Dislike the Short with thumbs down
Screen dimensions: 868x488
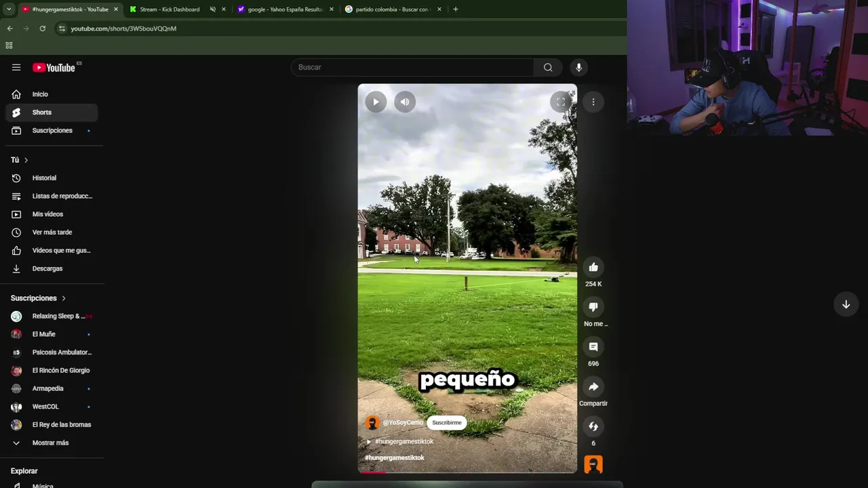tap(593, 307)
